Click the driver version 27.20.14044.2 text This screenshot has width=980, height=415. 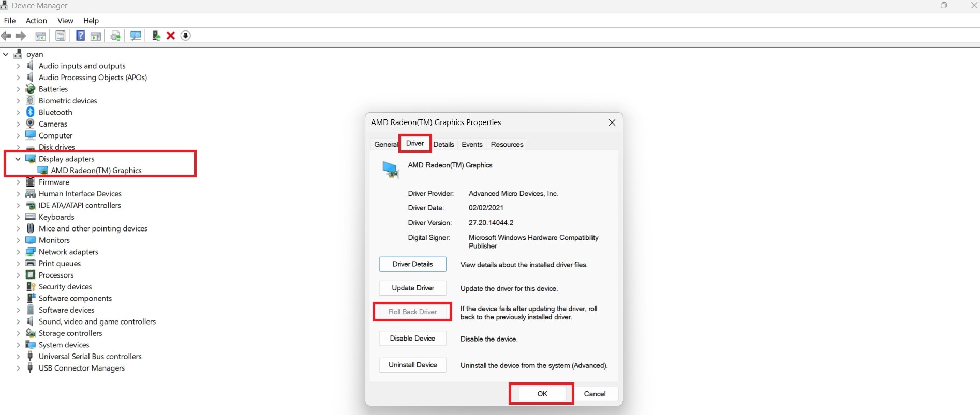click(x=491, y=223)
